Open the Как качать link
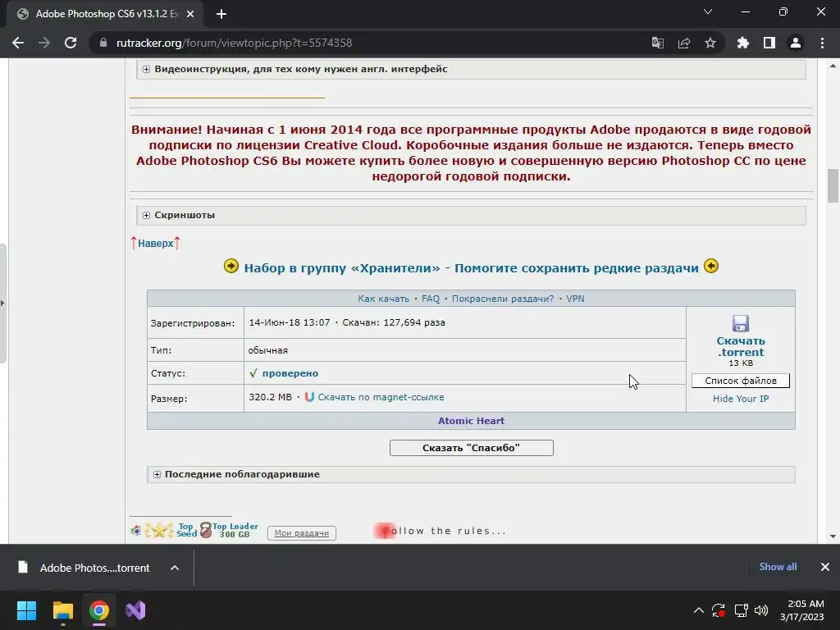 (x=383, y=299)
